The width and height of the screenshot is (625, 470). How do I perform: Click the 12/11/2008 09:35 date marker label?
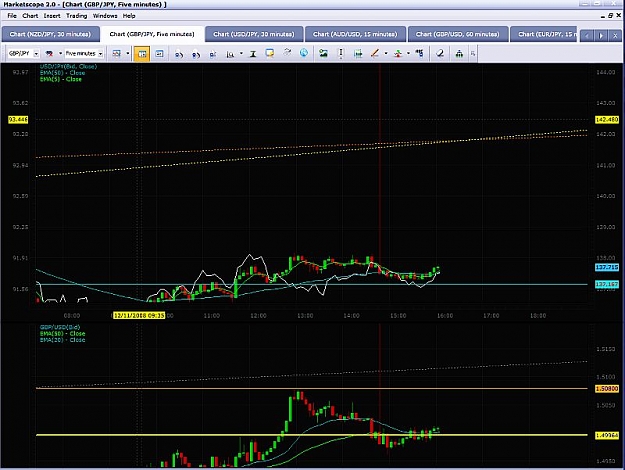point(139,315)
